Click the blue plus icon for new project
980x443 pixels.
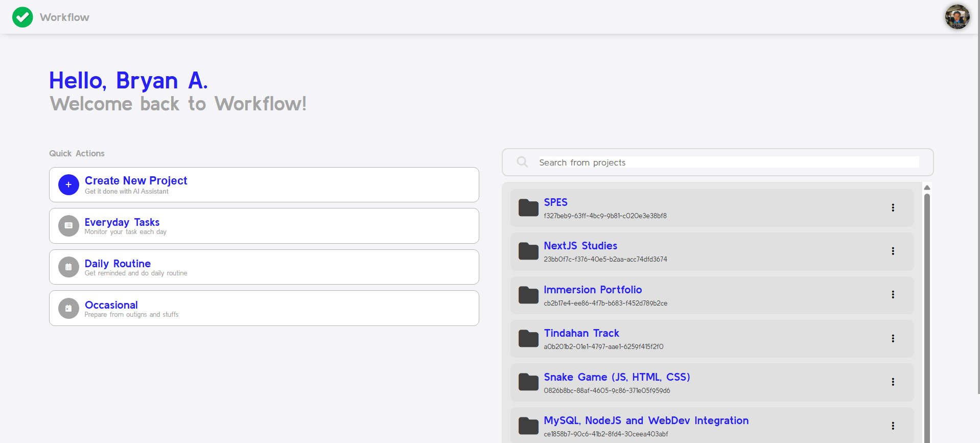pos(68,185)
